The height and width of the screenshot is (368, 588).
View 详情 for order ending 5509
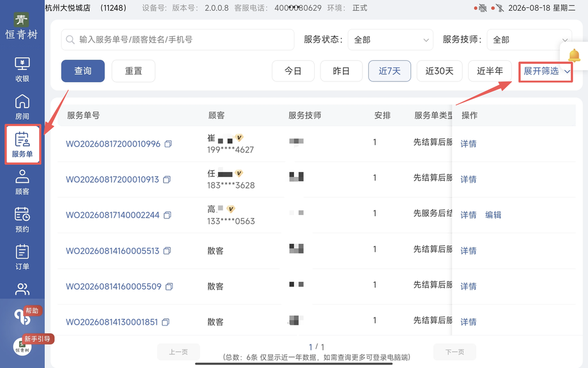(469, 286)
